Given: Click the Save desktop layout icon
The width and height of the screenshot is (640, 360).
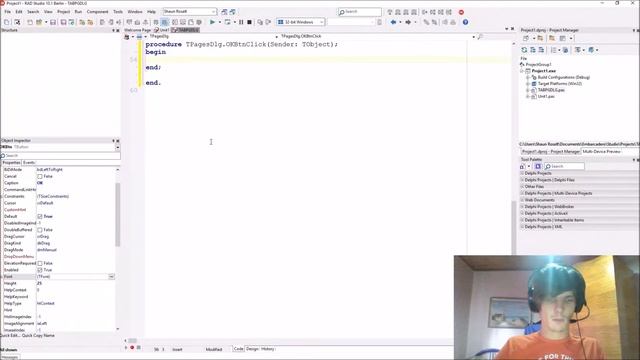Looking at the screenshot, I should [x=224, y=12].
